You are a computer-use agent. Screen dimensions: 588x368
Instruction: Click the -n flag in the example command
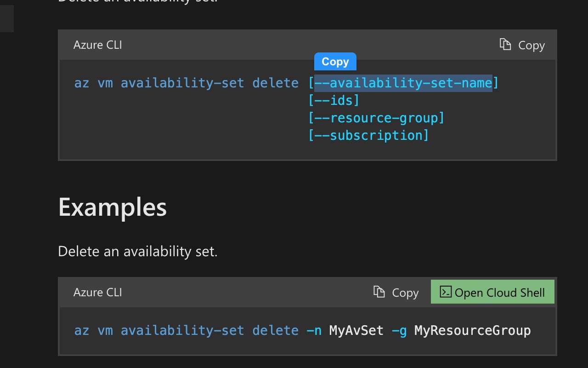(x=314, y=331)
